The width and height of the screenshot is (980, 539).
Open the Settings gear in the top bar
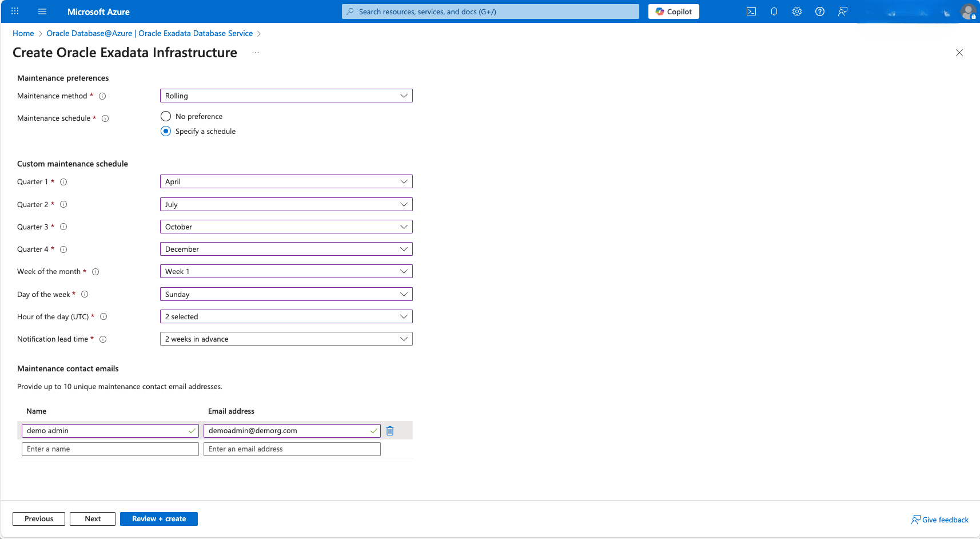(796, 11)
